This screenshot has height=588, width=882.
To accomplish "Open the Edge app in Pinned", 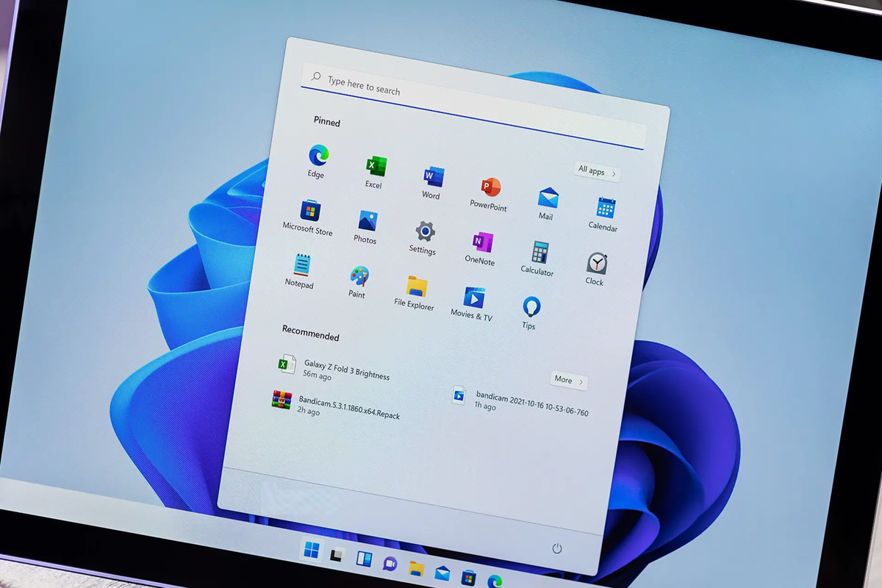I will pos(318,161).
